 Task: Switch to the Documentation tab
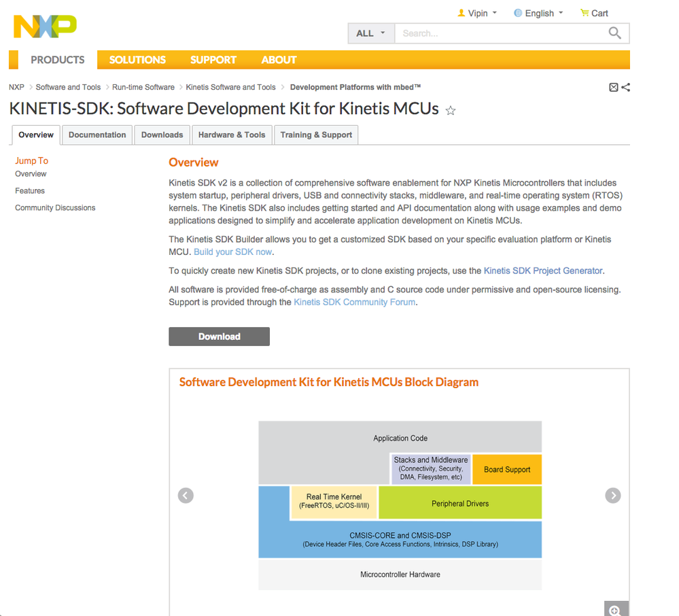tap(97, 135)
